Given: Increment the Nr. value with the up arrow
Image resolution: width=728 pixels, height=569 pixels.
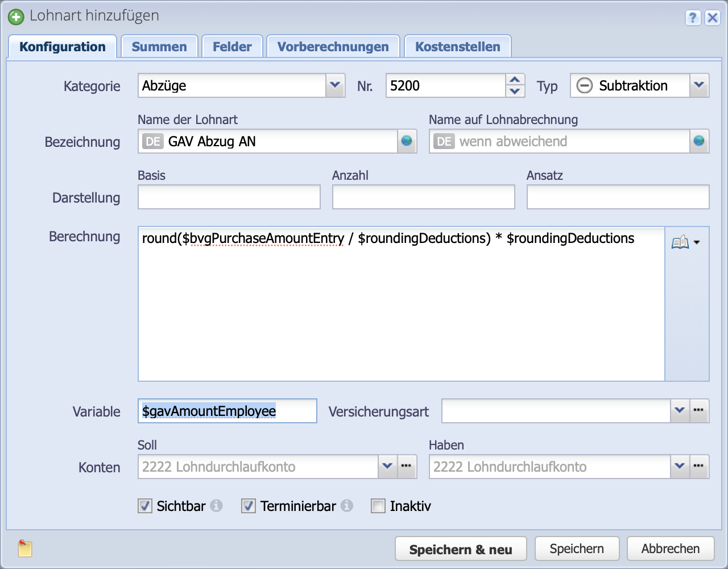Looking at the screenshot, I should (x=515, y=80).
